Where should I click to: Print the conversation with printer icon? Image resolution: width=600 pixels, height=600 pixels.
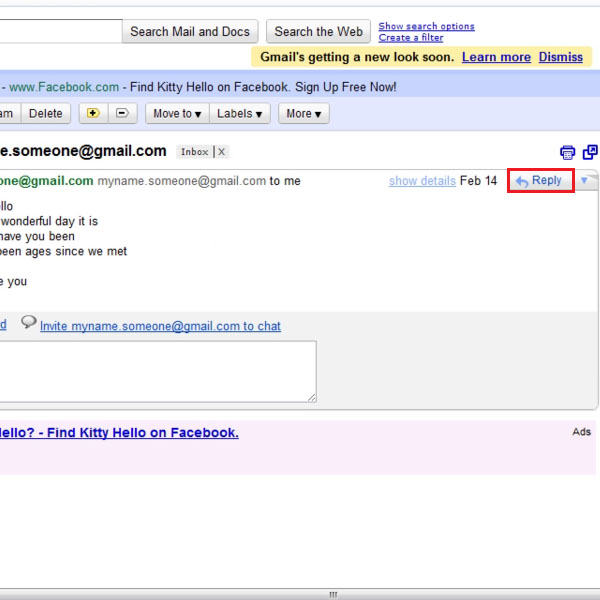tap(567, 152)
